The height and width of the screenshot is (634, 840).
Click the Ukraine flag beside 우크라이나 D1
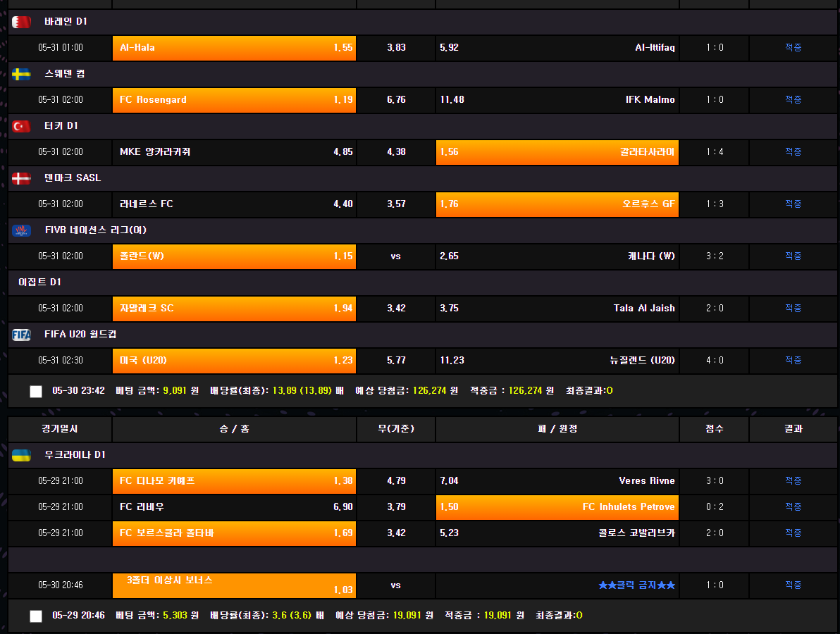(x=21, y=455)
